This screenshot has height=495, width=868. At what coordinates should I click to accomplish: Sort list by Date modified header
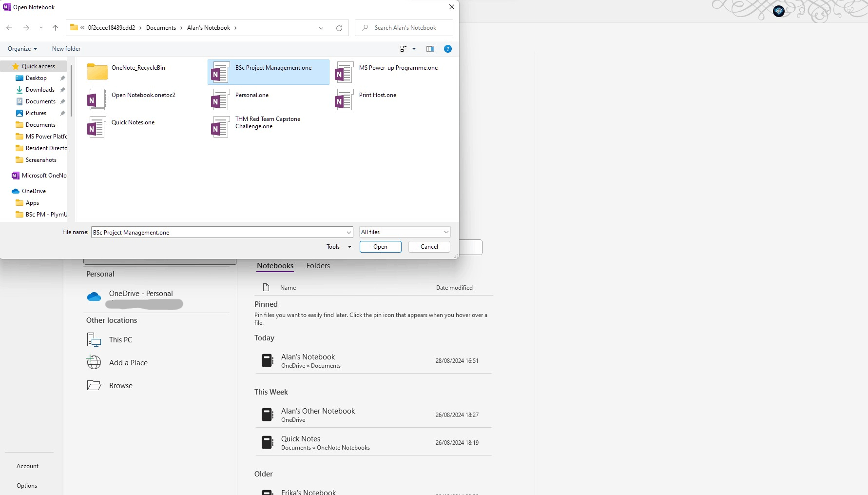point(454,288)
